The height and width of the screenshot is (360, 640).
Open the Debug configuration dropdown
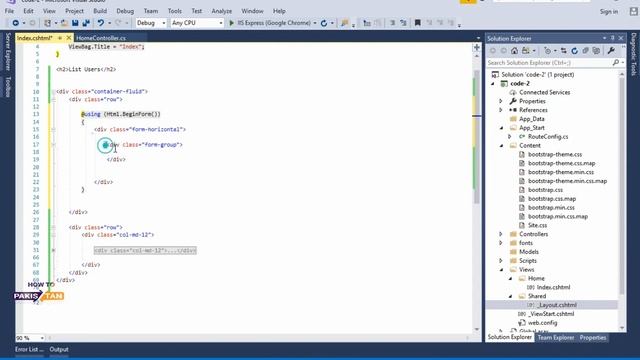click(x=164, y=23)
